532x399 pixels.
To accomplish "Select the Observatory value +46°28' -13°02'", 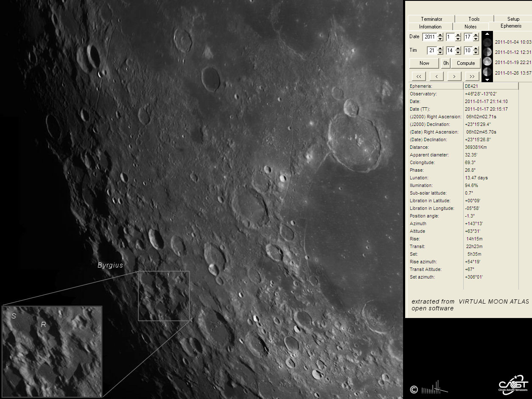I will pos(481,94).
